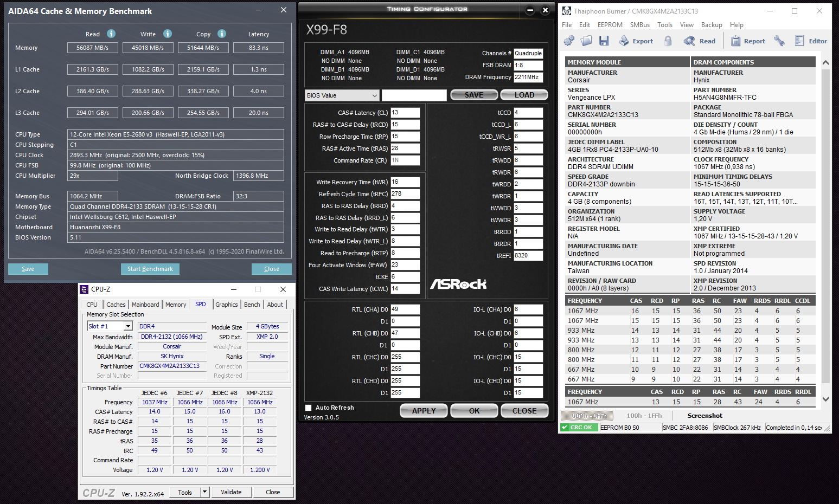This screenshot has width=839, height=504.
Task: Toggle the Auto Refresh checkbox
Action: point(308,408)
